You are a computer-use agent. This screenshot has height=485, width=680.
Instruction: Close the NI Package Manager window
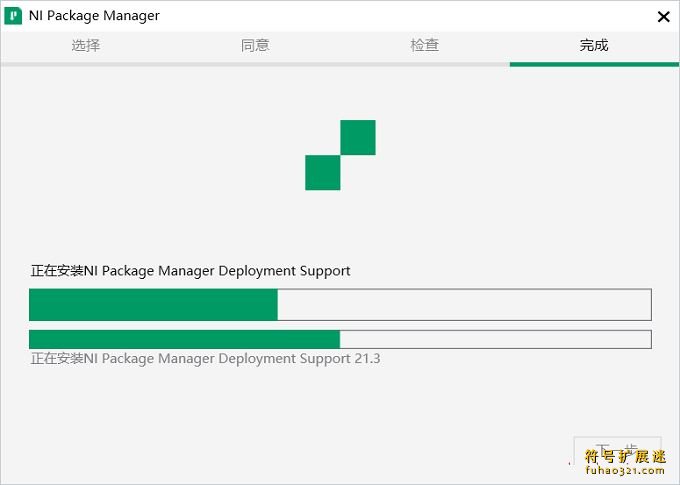pos(663,17)
